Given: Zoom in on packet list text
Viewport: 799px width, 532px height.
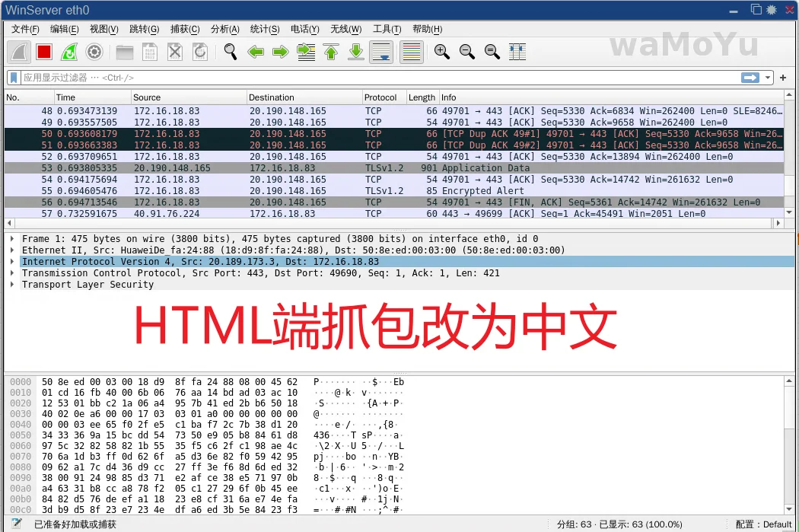Looking at the screenshot, I should [441, 52].
